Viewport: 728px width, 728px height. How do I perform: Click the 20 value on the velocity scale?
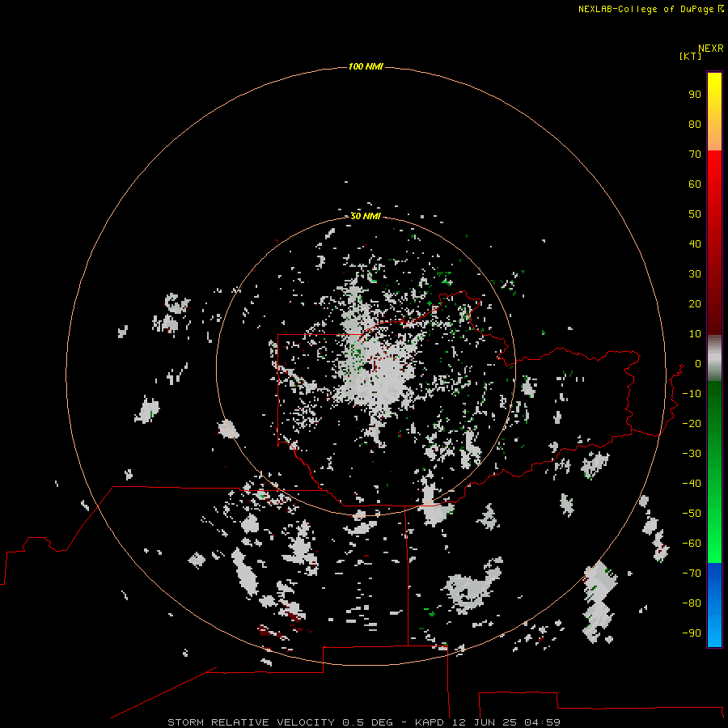coord(695,304)
